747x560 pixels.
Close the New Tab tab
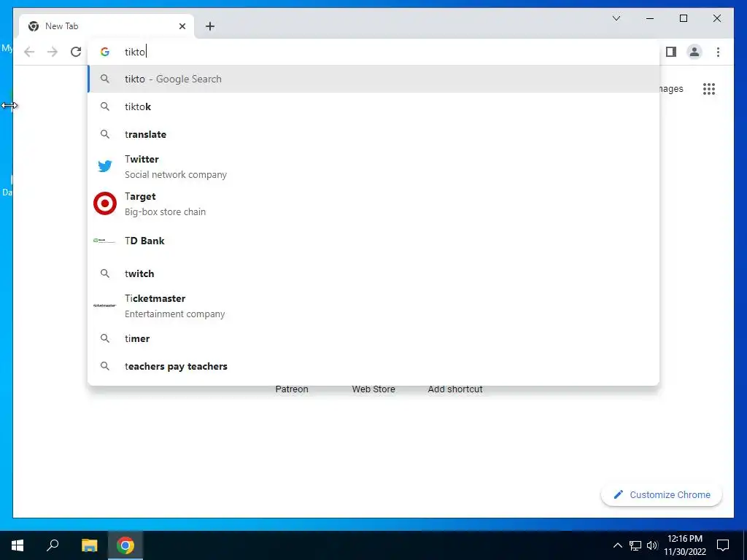coord(182,26)
